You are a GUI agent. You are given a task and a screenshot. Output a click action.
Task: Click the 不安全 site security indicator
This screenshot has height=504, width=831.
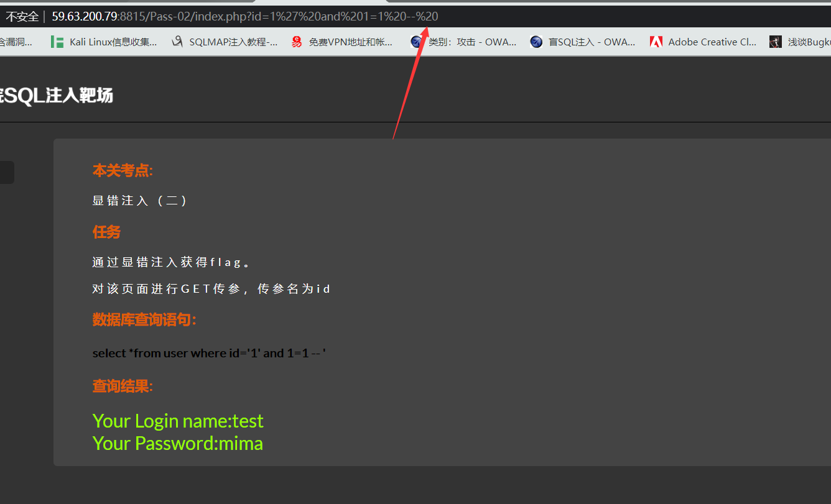click(22, 16)
